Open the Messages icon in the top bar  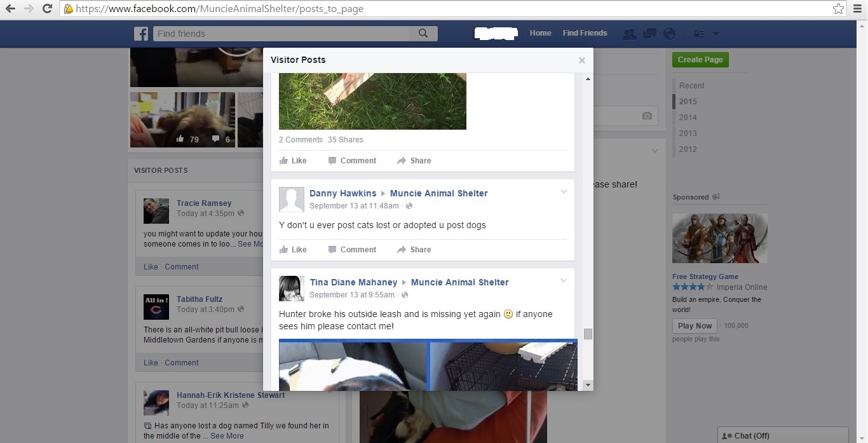pyautogui.click(x=649, y=34)
